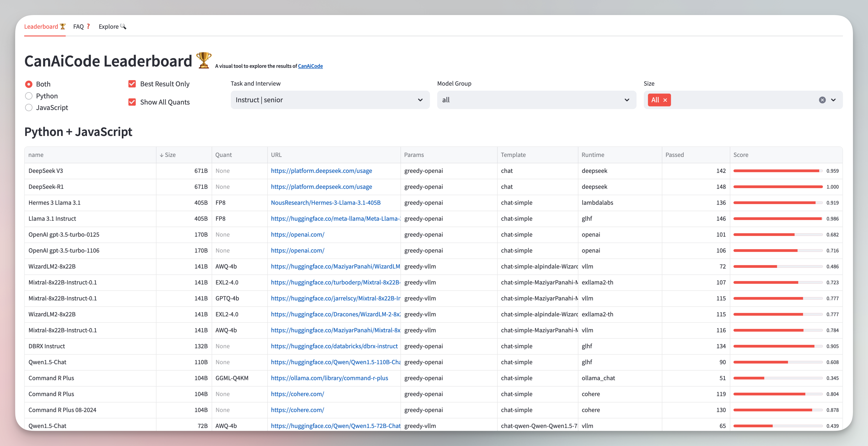Expand the Model Group dropdown
The image size is (868, 446).
[536, 100]
